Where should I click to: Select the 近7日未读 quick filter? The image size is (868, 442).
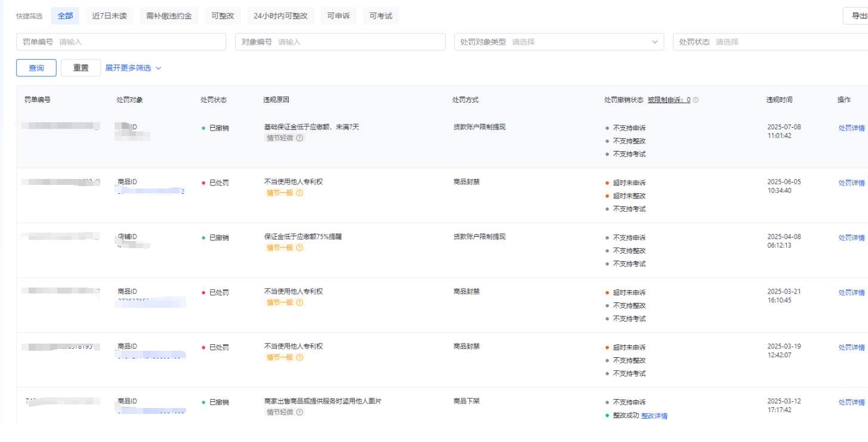click(x=109, y=16)
